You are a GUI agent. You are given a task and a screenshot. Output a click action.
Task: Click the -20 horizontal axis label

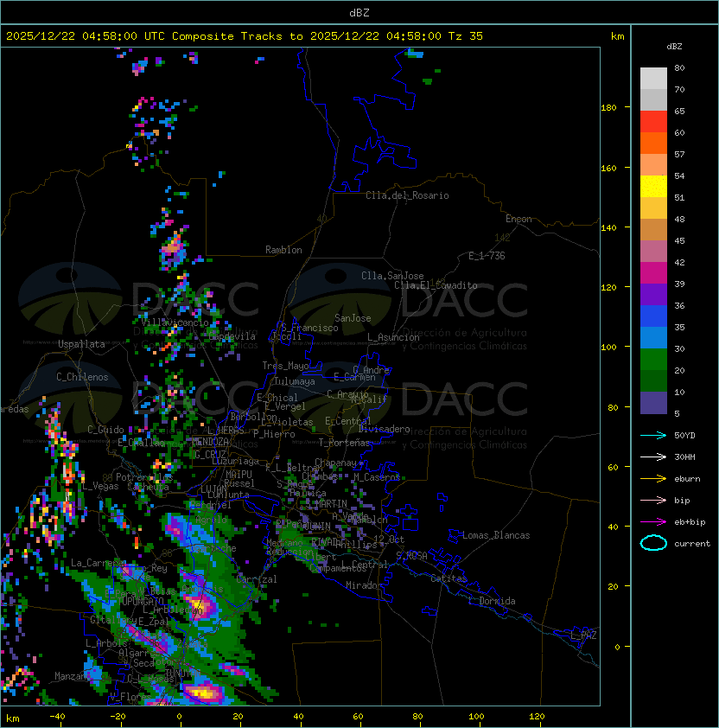pos(118,717)
